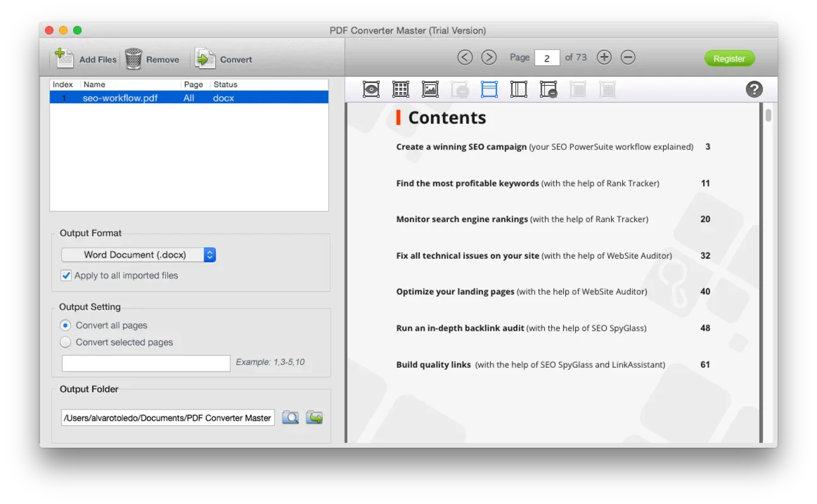Click the Add Files toolbar icon
Viewport: 817px width, 504px height.
coord(64,59)
